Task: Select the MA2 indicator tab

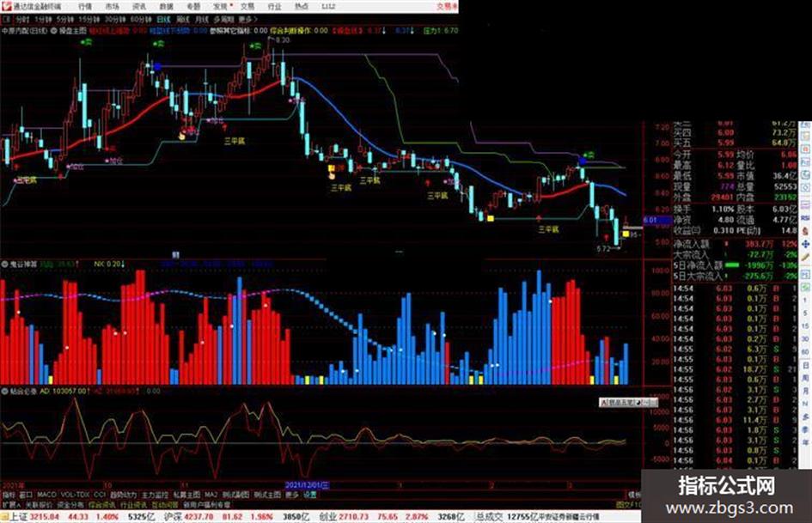Action: (x=211, y=495)
